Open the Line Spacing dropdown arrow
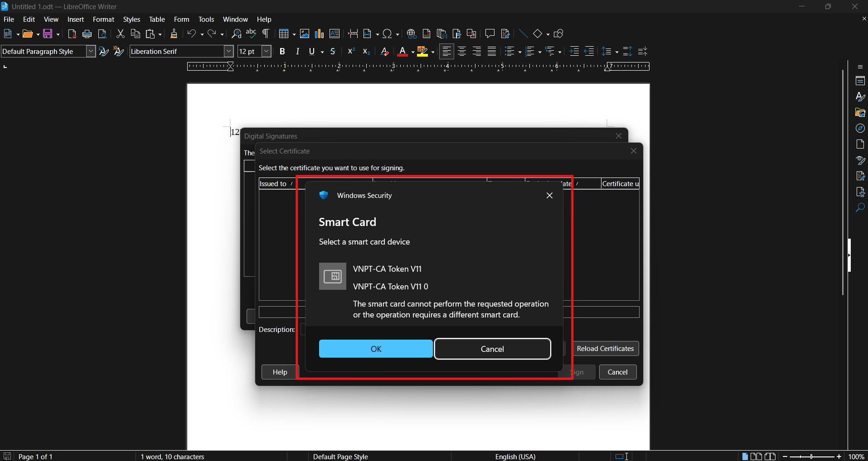This screenshot has width=868, height=461. 617,52
